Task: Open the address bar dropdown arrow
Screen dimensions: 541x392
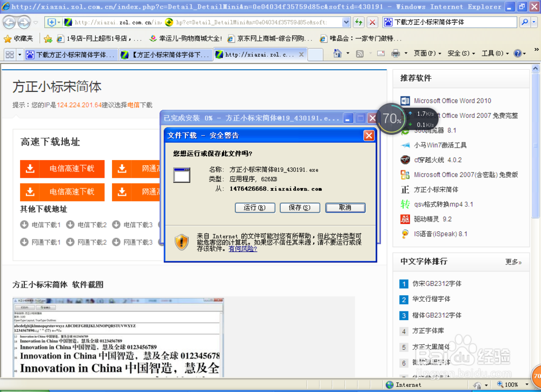Action: tap(346, 22)
